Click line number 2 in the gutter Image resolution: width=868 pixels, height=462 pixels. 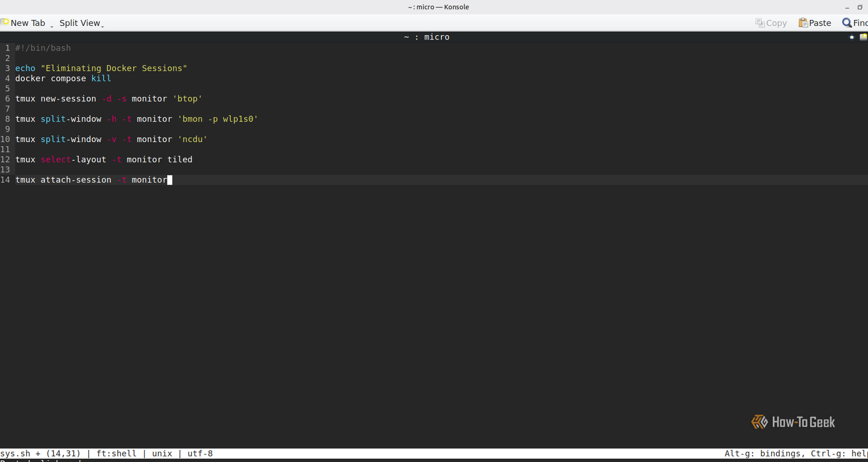click(x=7, y=58)
